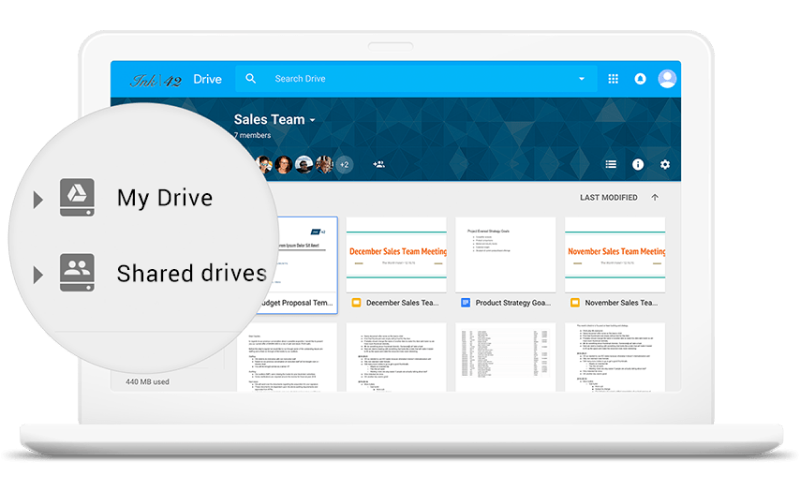Click the December Sales Tea... file name
Viewport: 800px width, 494px height.
pyautogui.click(x=403, y=303)
